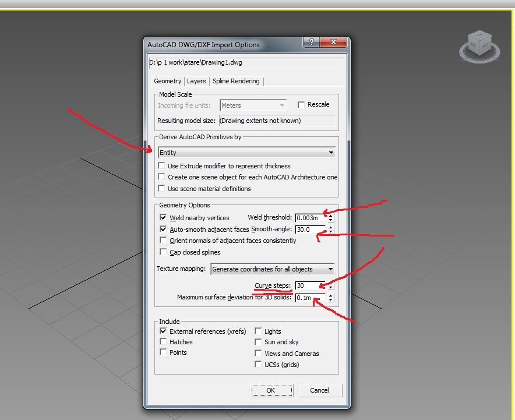Enable Cap closed splines
Image resolution: width=515 pixels, height=420 pixels.
click(163, 252)
